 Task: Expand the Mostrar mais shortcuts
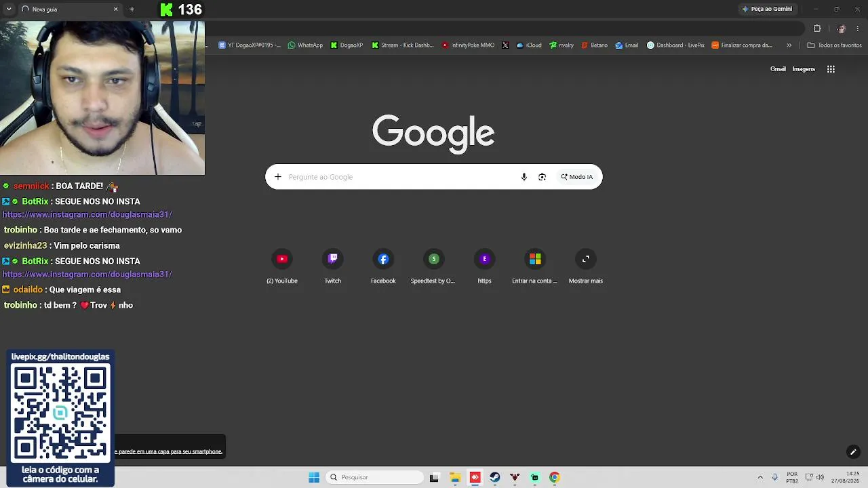pyautogui.click(x=586, y=266)
